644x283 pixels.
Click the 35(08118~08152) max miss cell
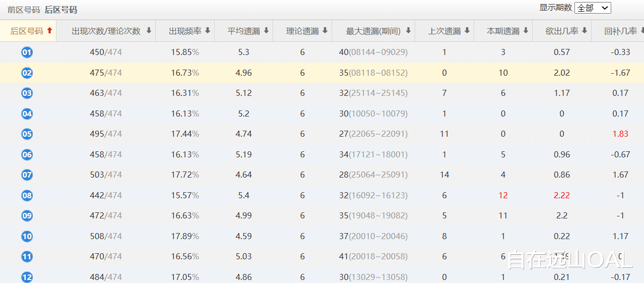(x=373, y=73)
